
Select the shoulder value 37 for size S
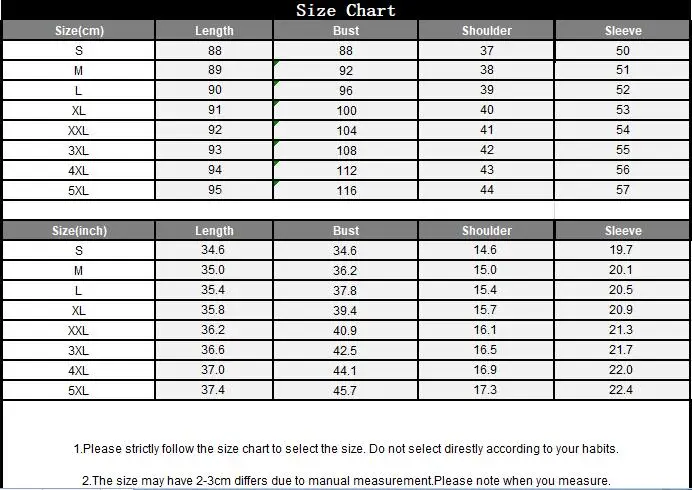click(x=487, y=50)
